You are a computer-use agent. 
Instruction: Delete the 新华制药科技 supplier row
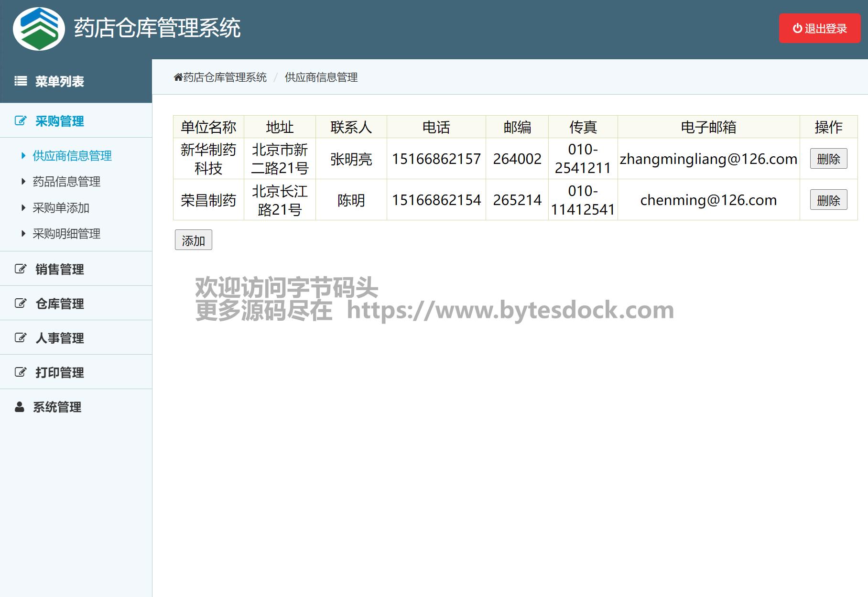pyautogui.click(x=828, y=159)
